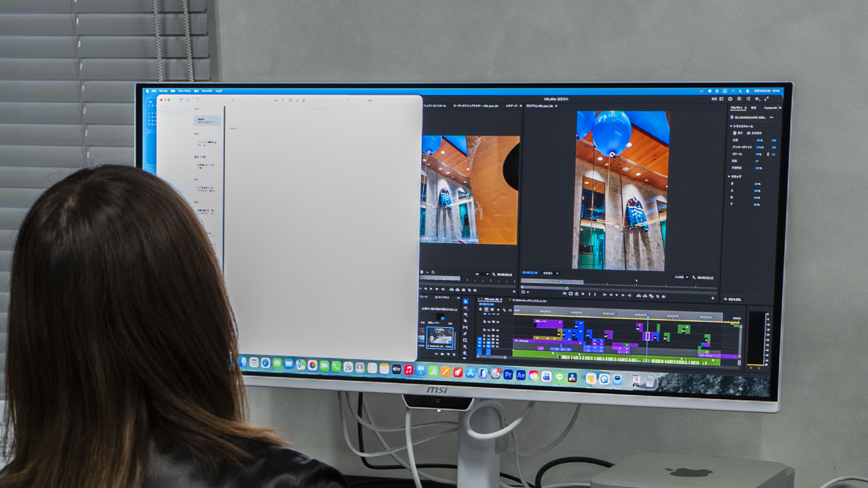This screenshot has height=488, width=868.
Task: Open App Store from the Dock
Action: 471,373
